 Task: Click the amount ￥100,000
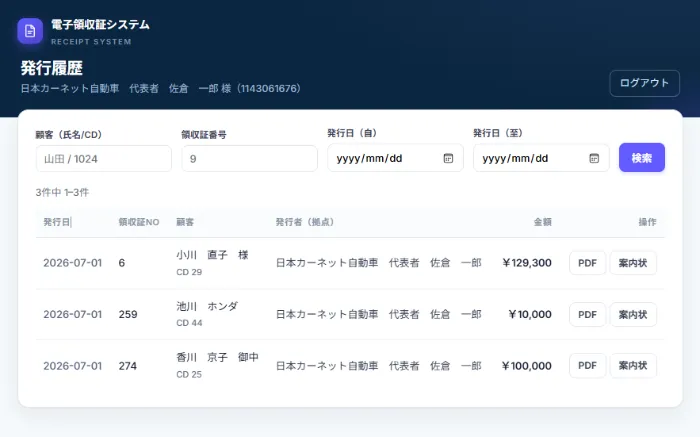pos(526,366)
